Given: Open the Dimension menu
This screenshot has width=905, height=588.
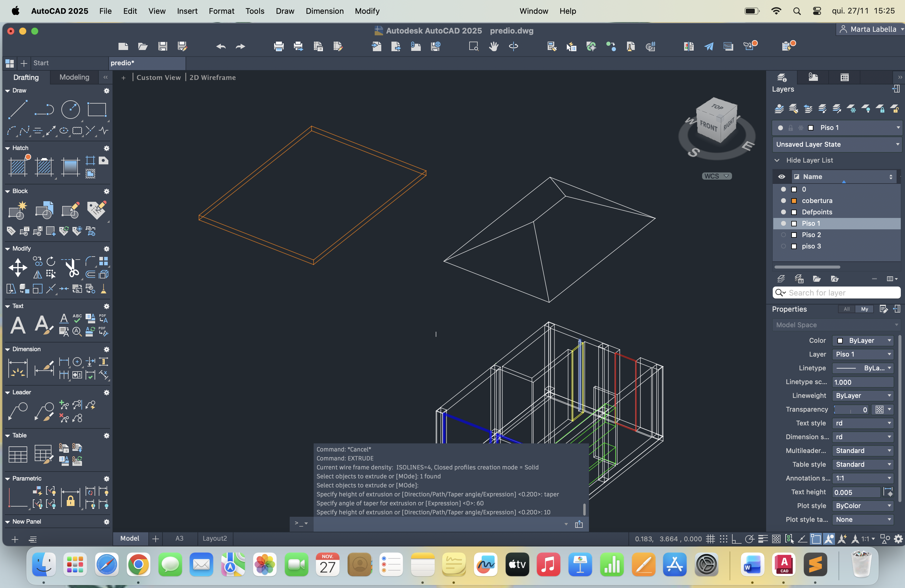Looking at the screenshot, I should point(324,11).
